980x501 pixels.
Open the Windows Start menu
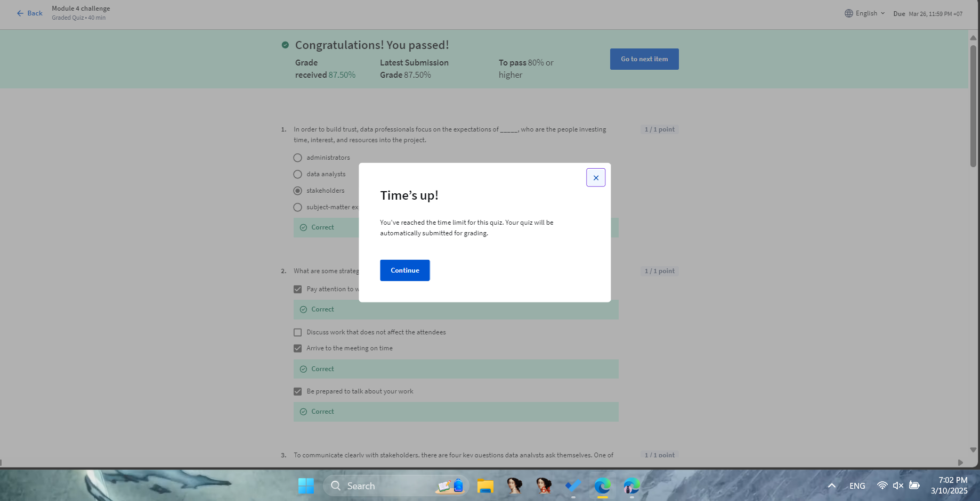tap(306, 486)
